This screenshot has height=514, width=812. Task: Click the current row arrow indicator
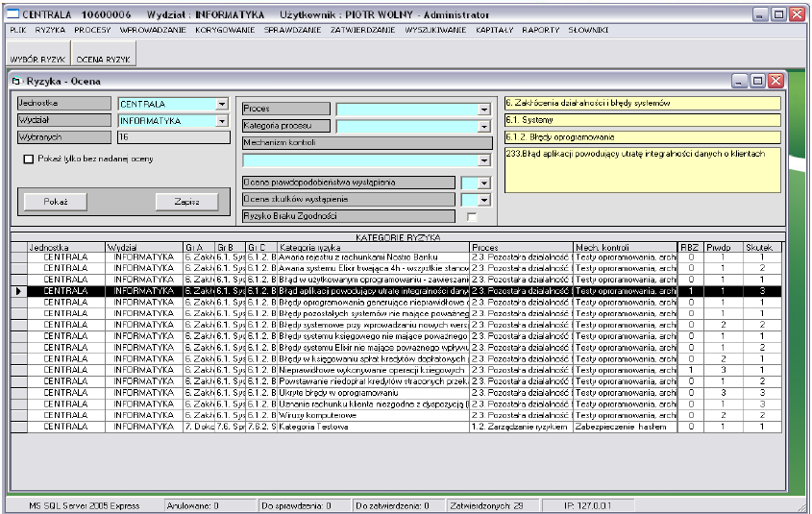18,291
